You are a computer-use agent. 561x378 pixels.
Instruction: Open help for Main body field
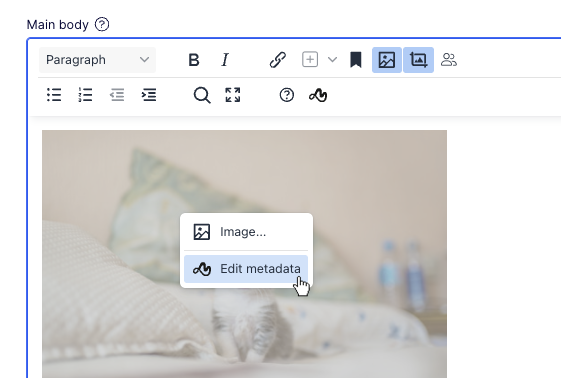pos(102,25)
